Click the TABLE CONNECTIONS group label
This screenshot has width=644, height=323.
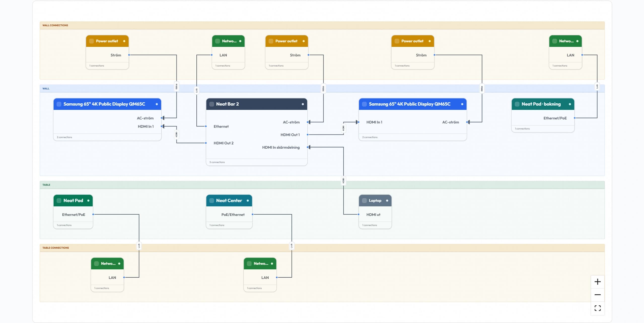click(x=56, y=248)
